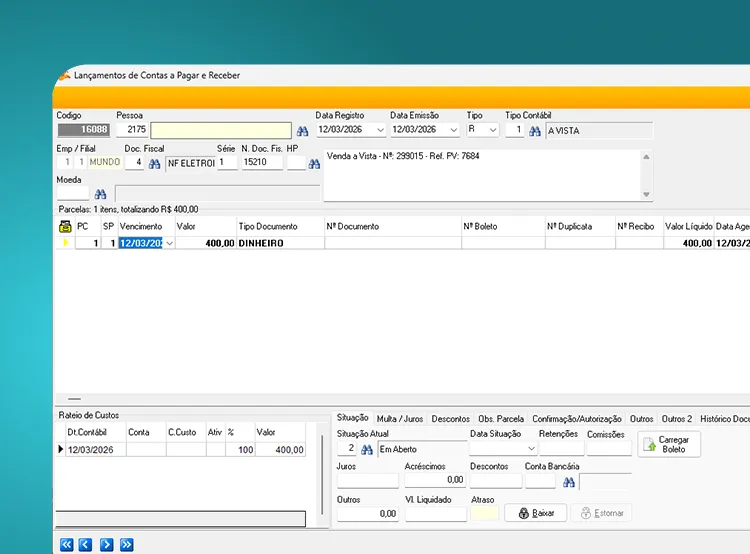This screenshot has height=554, width=750.
Task: Click the Dt.Contábil cell 12/03/2026
Action: pos(96,450)
